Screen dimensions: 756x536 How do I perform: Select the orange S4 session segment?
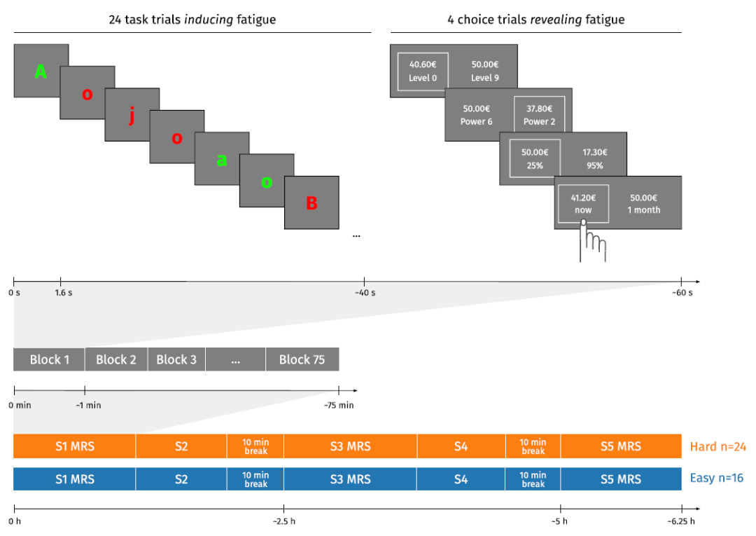pos(461,446)
